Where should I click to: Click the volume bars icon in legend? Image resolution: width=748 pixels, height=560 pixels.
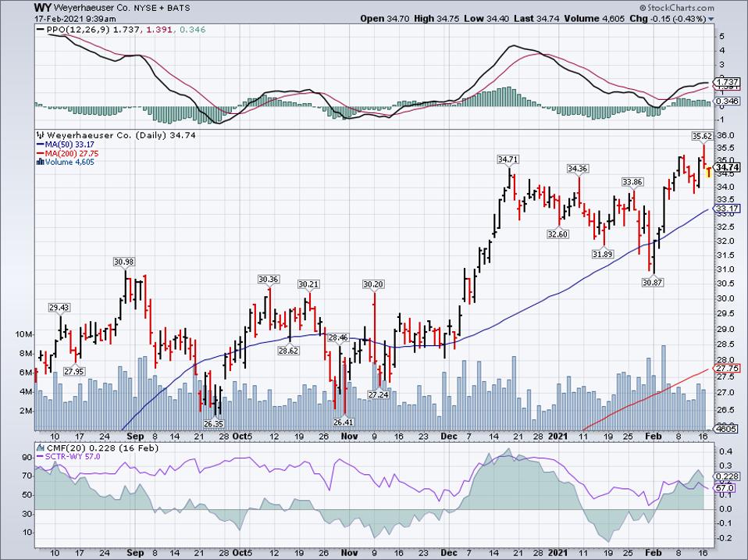point(41,162)
